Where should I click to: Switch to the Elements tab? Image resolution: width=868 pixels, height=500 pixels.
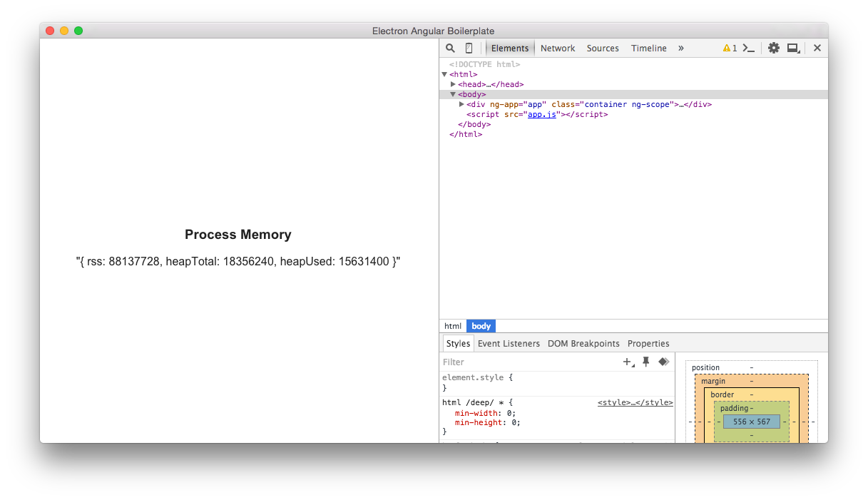[x=510, y=48]
